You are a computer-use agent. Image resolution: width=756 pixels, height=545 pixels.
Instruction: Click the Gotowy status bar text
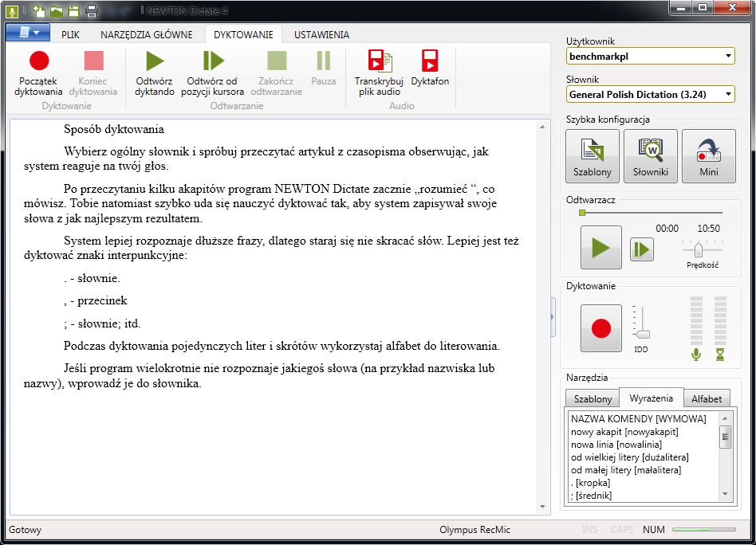point(25,530)
